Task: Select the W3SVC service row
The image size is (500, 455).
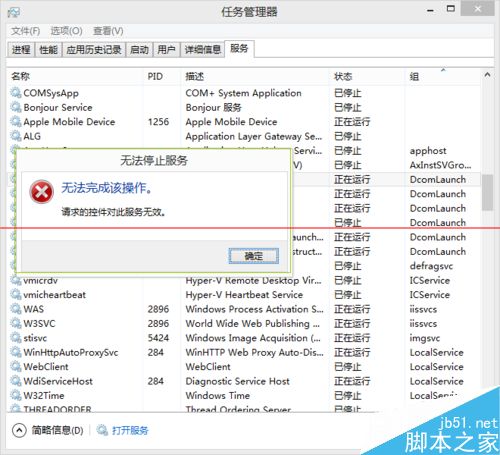Action: [x=243, y=323]
